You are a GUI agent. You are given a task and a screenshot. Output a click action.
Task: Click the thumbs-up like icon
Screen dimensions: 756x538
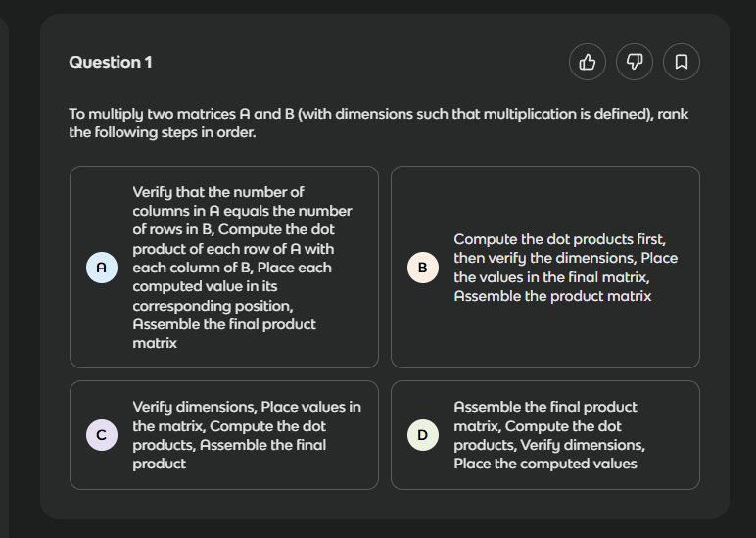(x=588, y=62)
